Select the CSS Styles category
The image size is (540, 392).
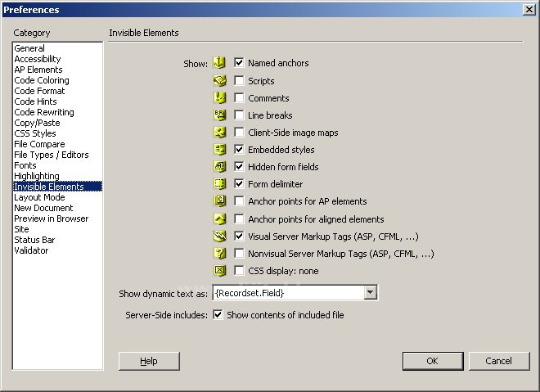point(35,133)
